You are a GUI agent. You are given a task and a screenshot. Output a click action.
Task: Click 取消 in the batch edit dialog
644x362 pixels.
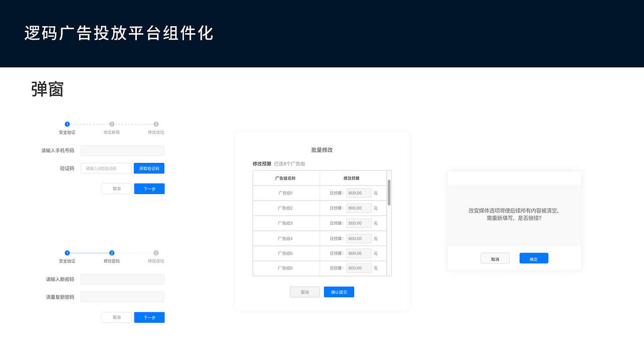[x=304, y=292]
